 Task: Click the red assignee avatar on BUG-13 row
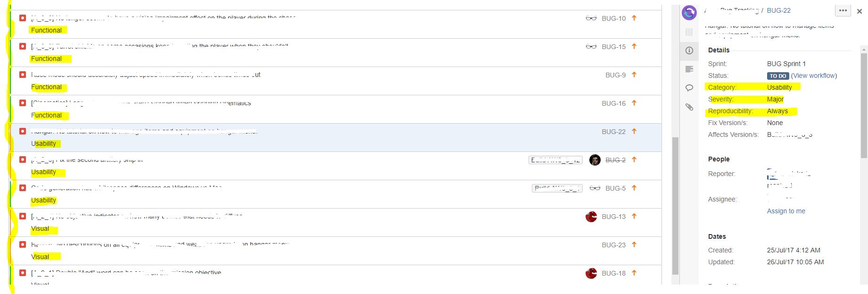pos(591,217)
